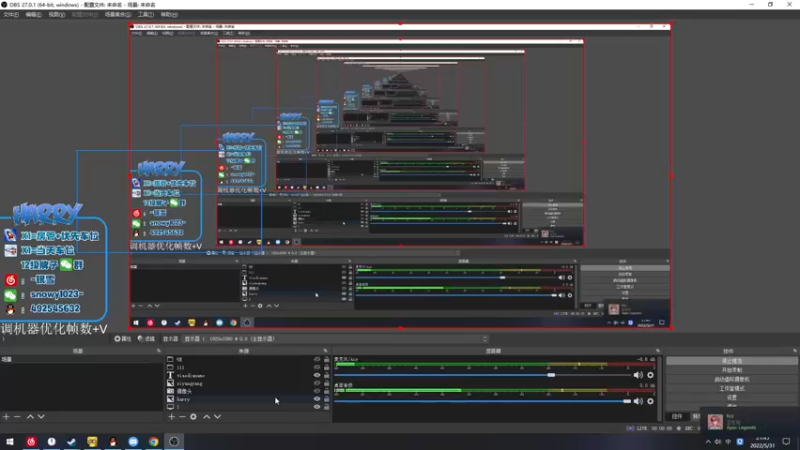Move source down arrow
This screenshot has height=450, width=800.
[218, 417]
